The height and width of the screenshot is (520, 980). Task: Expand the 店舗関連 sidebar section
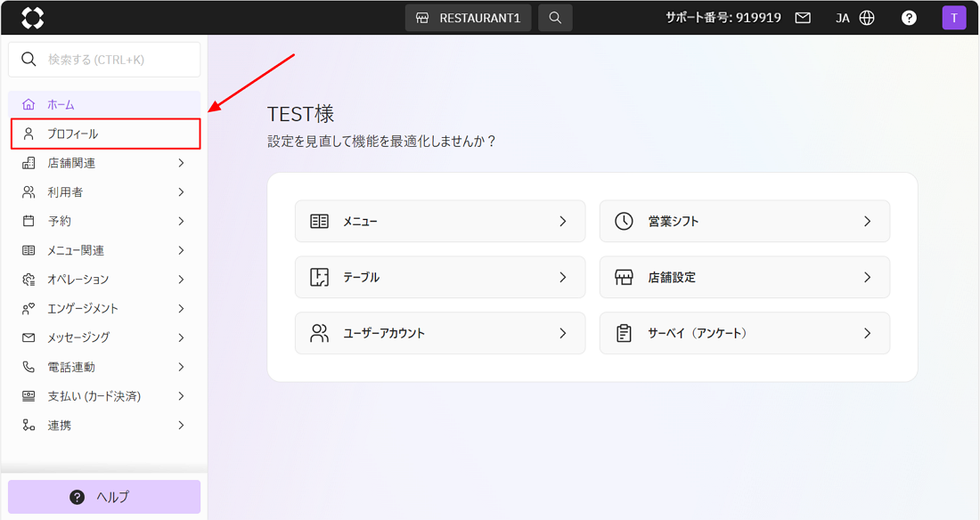pyautogui.click(x=104, y=163)
